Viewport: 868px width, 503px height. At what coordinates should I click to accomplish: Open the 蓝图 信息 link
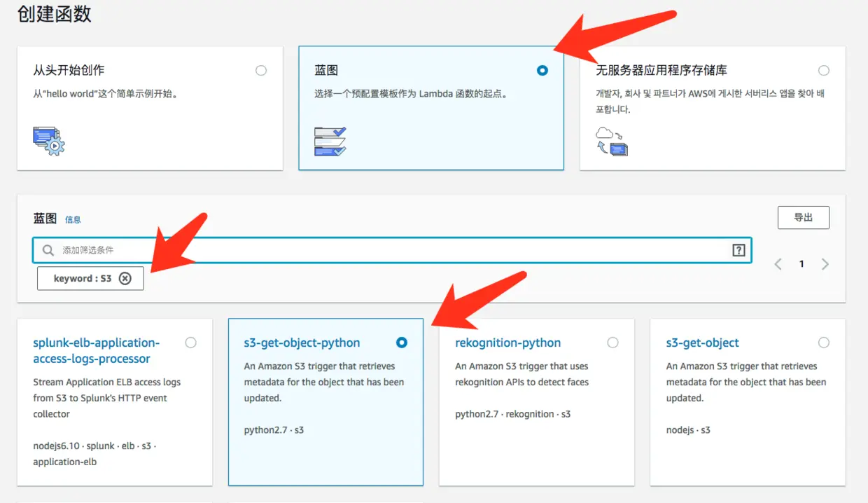click(73, 219)
